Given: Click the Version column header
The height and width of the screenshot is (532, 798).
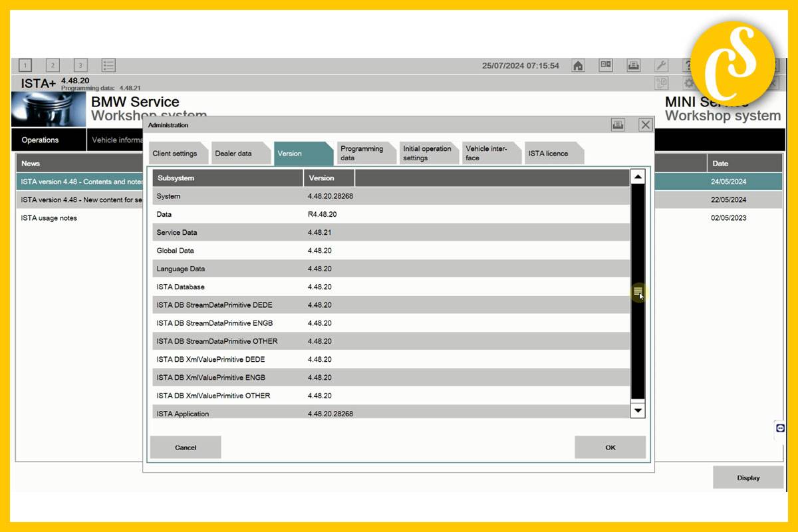Looking at the screenshot, I should pos(329,178).
